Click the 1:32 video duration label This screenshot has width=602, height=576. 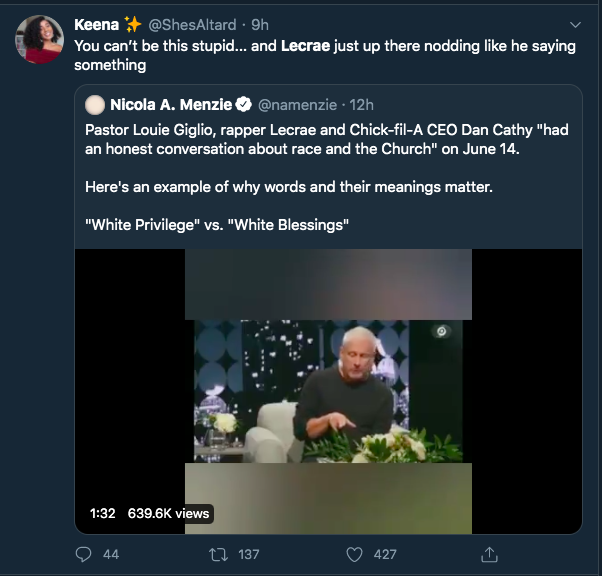[102, 513]
